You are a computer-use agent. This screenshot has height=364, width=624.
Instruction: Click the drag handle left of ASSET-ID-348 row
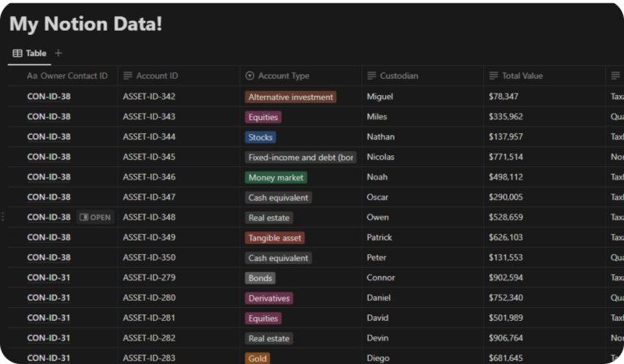point(3,217)
